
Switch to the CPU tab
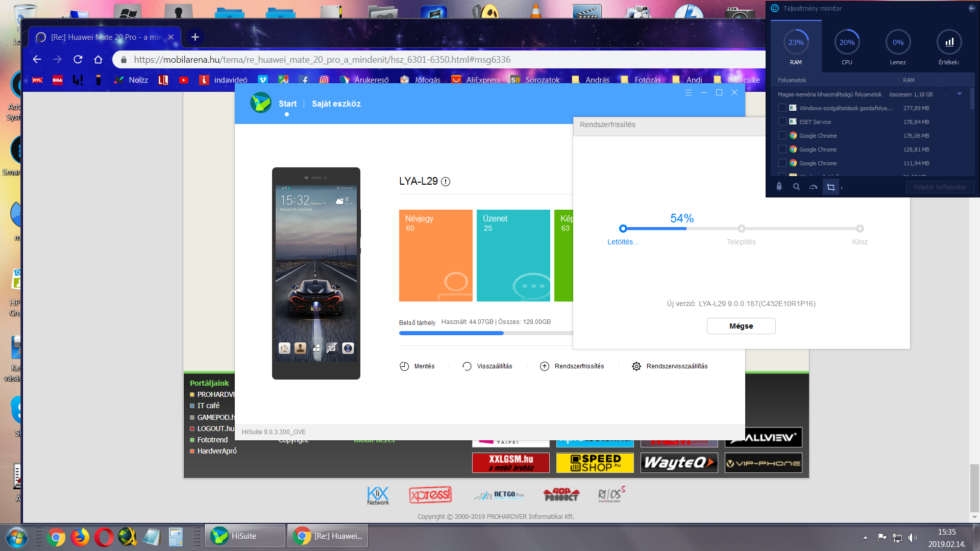847,46
